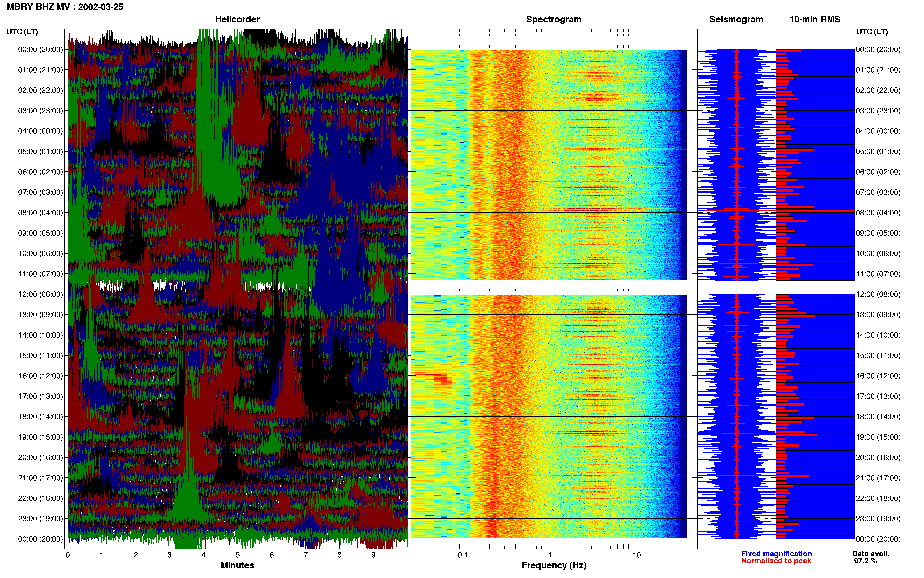Click left time label 19:00 (15:00)

41,437
